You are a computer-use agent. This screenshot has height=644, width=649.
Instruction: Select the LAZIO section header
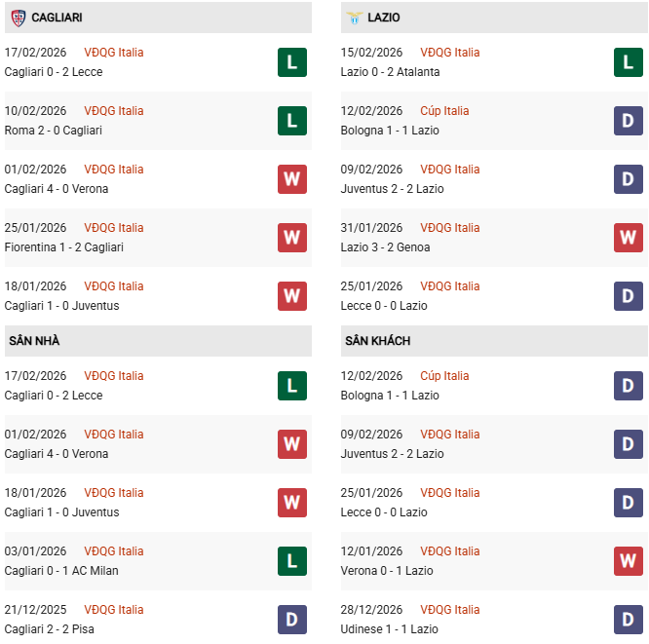pos(385,18)
